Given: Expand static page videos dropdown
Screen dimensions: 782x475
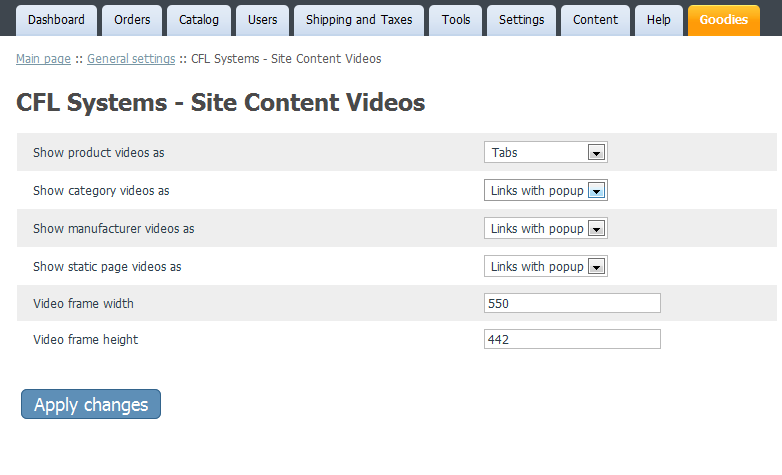Looking at the screenshot, I should [546, 266].
